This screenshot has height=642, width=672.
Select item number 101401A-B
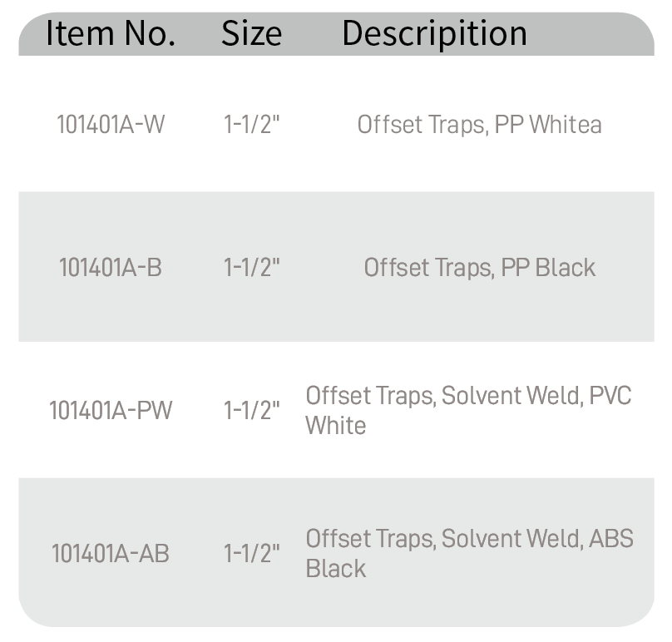(x=111, y=268)
